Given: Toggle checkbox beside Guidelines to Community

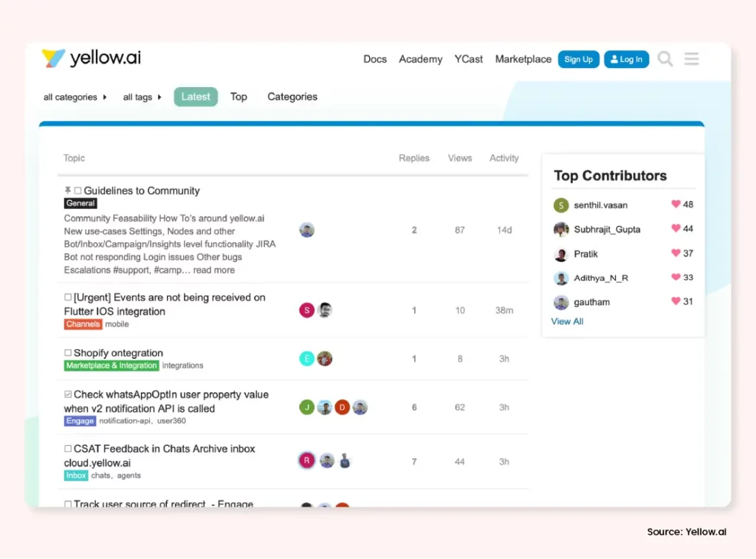Looking at the screenshot, I should [x=78, y=191].
